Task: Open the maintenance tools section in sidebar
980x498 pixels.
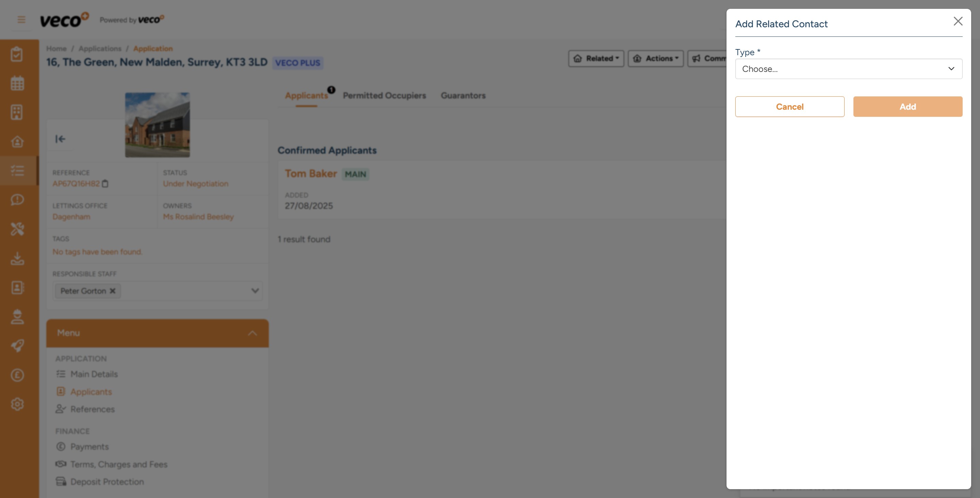Action: click(x=17, y=229)
